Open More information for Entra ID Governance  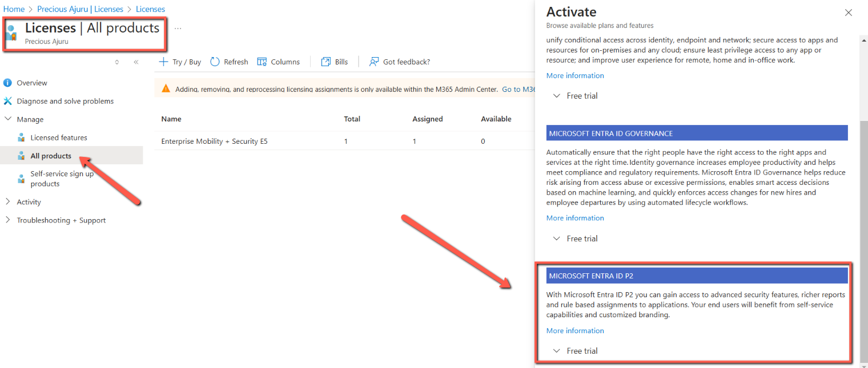coord(575,218)
